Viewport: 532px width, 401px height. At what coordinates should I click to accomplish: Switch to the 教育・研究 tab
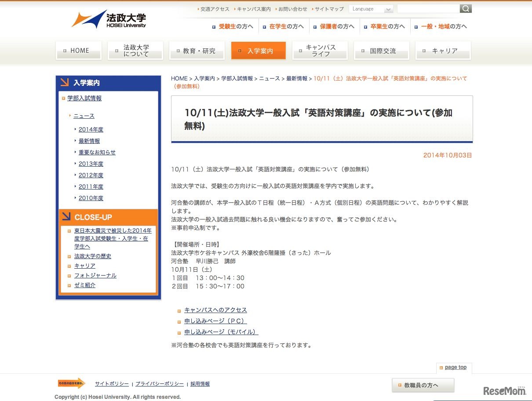(x=197, y=51)
